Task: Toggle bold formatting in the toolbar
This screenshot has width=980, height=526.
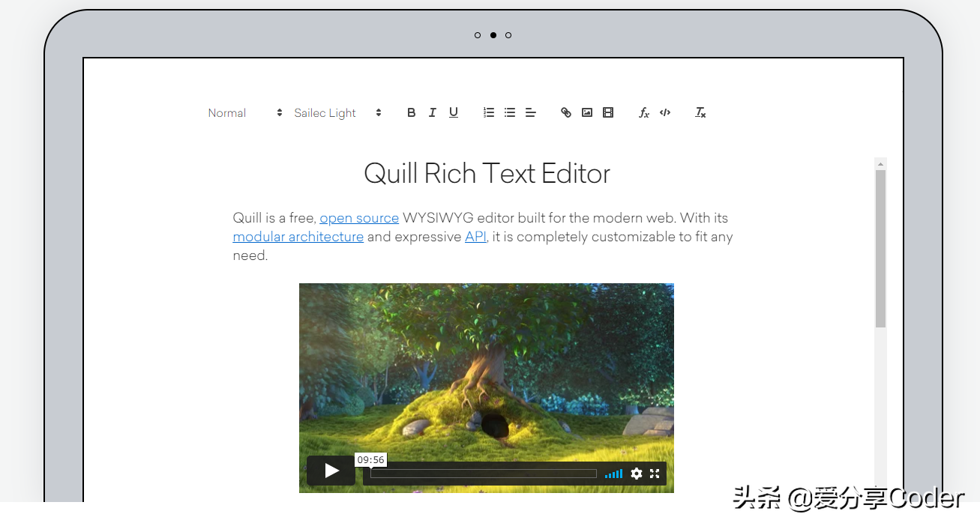Action: 411,112
